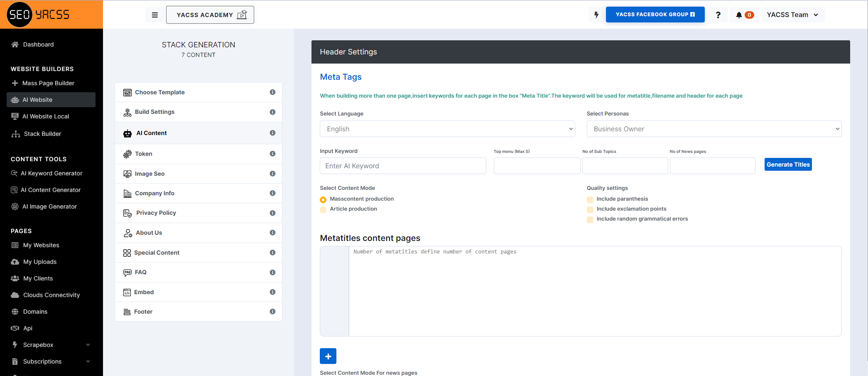Screen dimensions: 868x376
Task: Open the Select Personas dropdown
Action: click(714, 129)
